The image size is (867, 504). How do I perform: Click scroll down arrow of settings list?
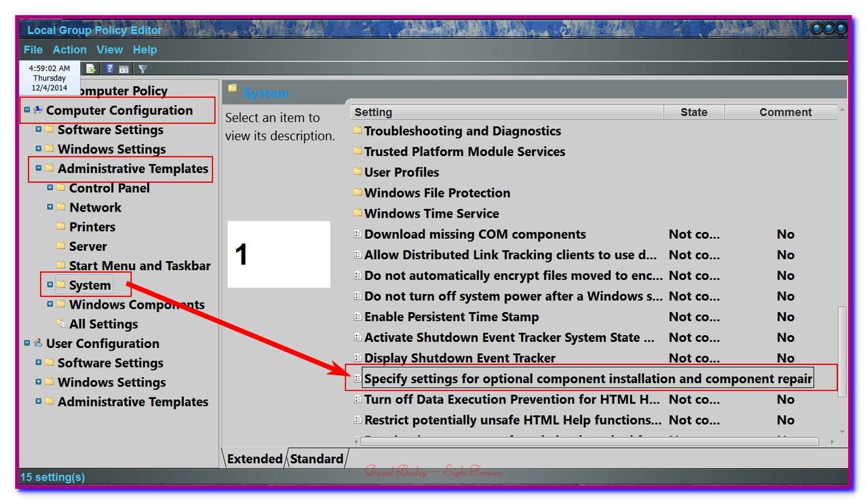(x=842, y=431)
